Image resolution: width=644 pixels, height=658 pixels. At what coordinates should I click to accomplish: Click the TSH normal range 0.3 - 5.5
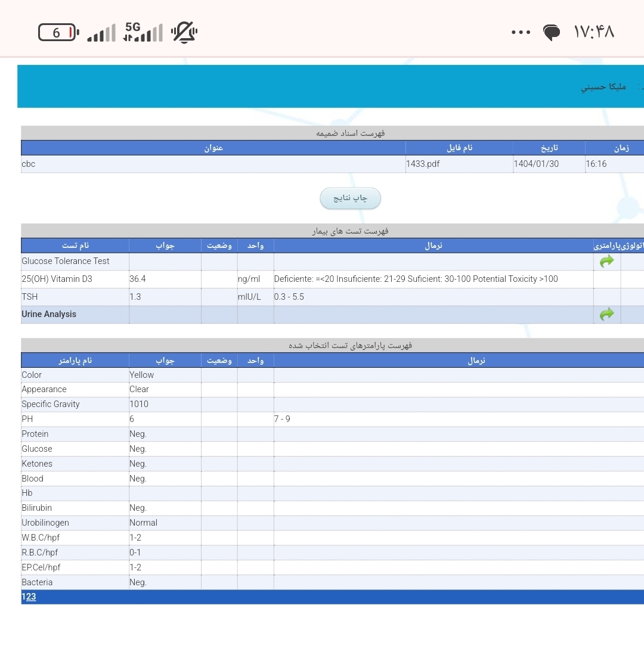tap(289, 297)
